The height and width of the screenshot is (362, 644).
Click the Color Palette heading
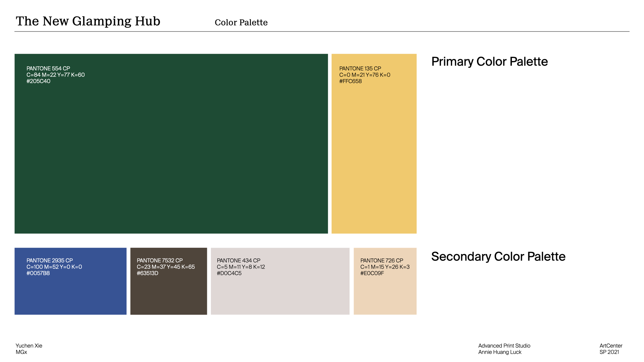[x=241, y=22]
